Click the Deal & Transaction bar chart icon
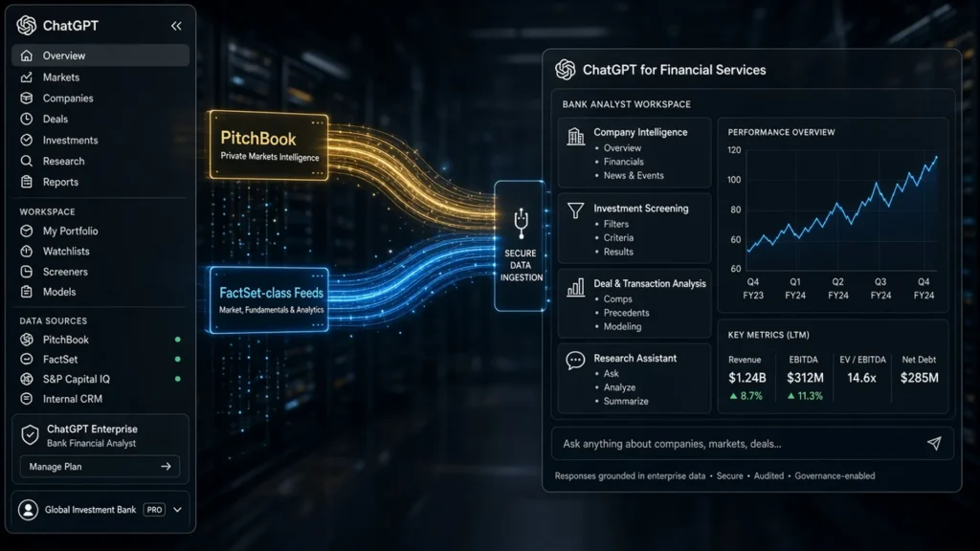Viewport: 980px width, 551px height. click(575, 287)
